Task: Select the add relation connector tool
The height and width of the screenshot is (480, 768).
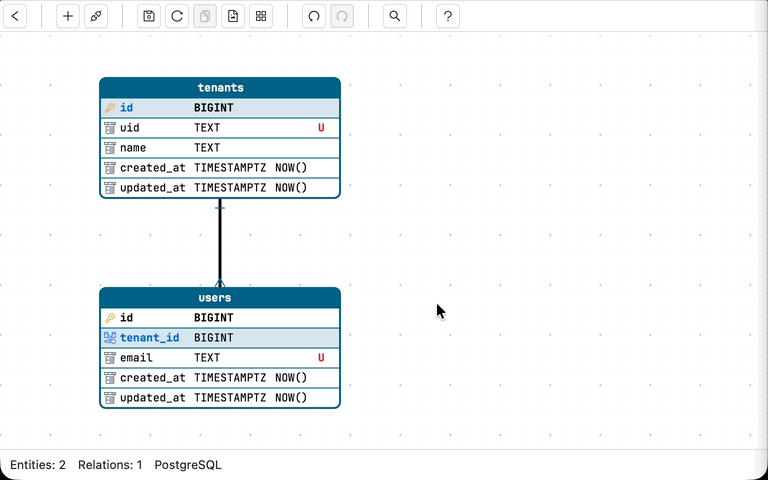Action: click(x=95, y=16)
